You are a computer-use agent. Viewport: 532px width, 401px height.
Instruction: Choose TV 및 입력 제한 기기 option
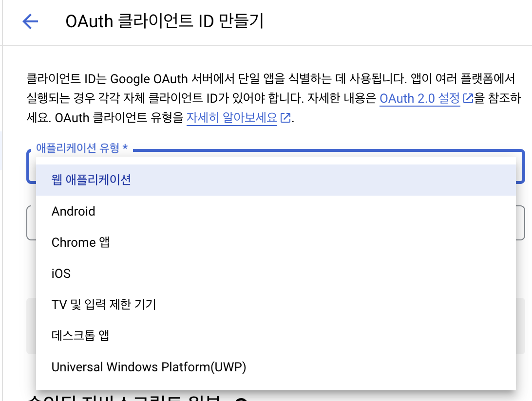(x=103, y=305)
